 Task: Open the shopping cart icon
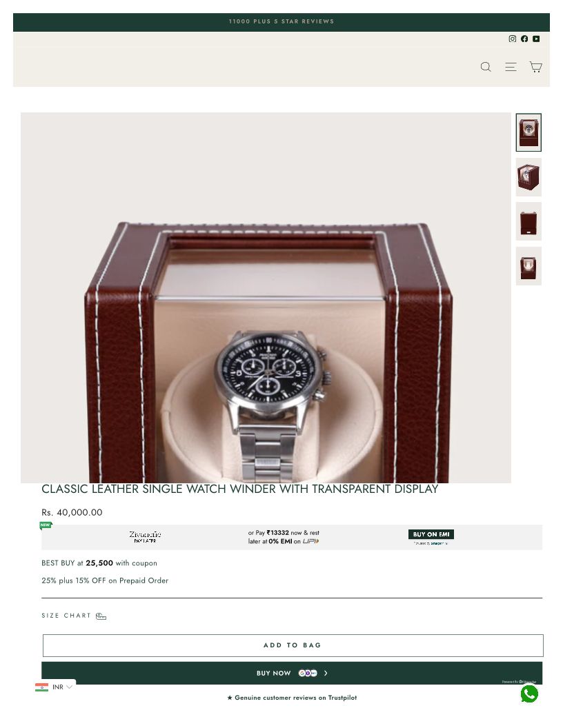pos(535,67)
